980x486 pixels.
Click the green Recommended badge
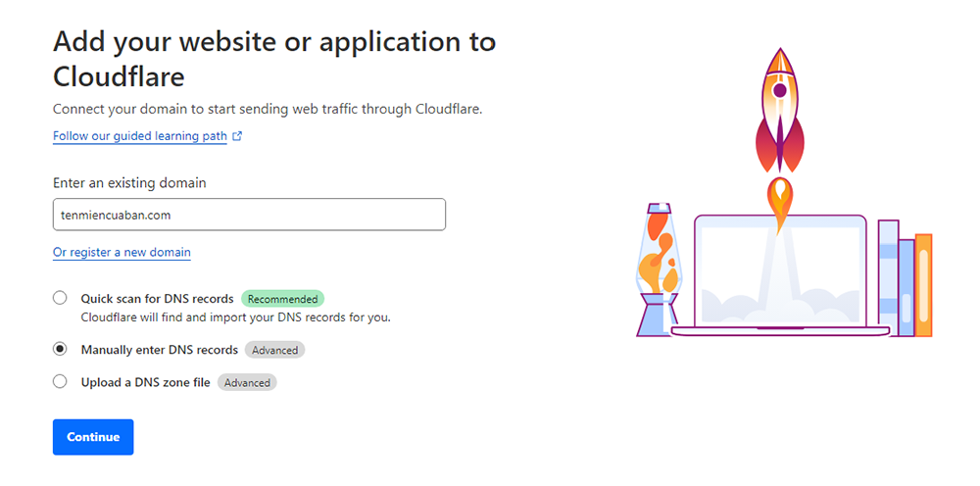(282, 299)
